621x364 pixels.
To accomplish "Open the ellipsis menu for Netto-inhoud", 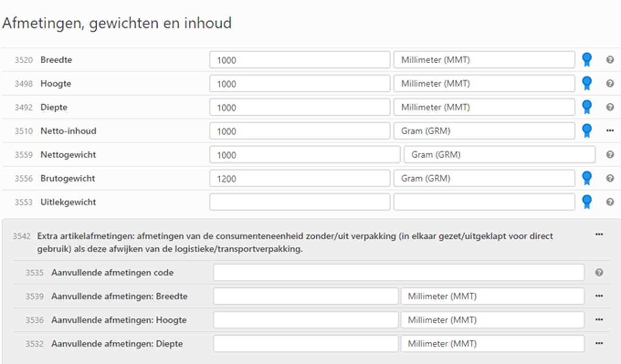I will pyautogui.click(x=610, y=131).
